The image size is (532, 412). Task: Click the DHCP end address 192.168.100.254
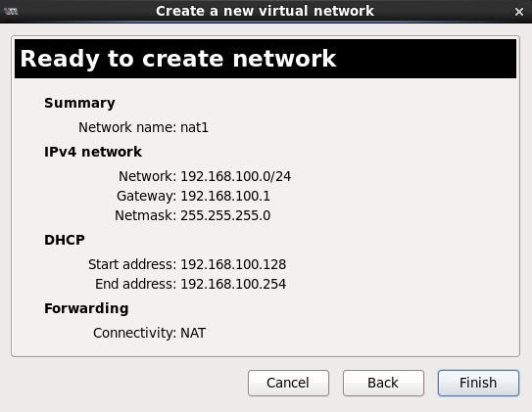(233, 284)
